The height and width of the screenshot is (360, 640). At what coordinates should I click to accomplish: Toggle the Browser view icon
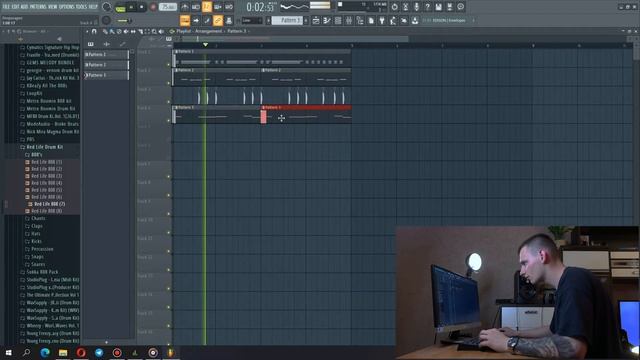click(360, 20)
